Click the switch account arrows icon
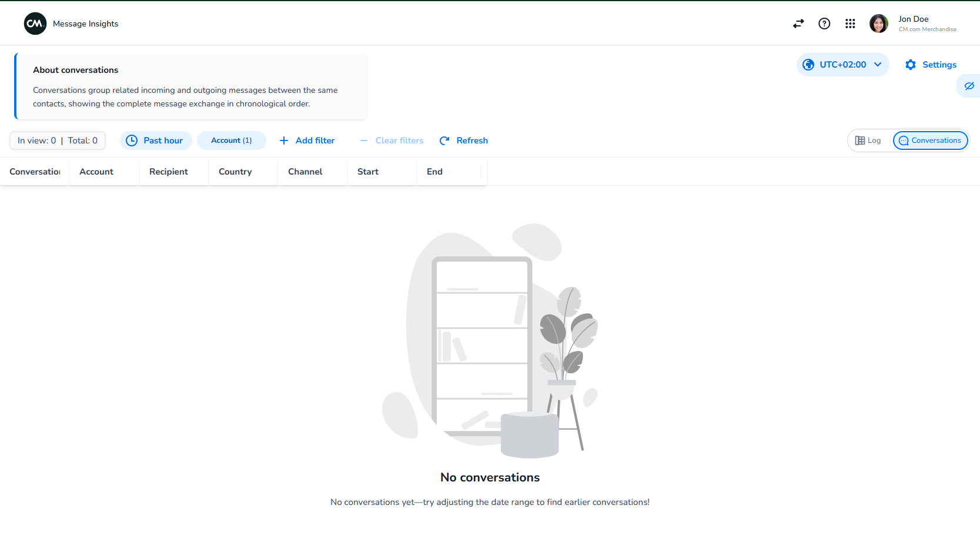The height and width of the screenshot is (542, 980). pos(798,24)
